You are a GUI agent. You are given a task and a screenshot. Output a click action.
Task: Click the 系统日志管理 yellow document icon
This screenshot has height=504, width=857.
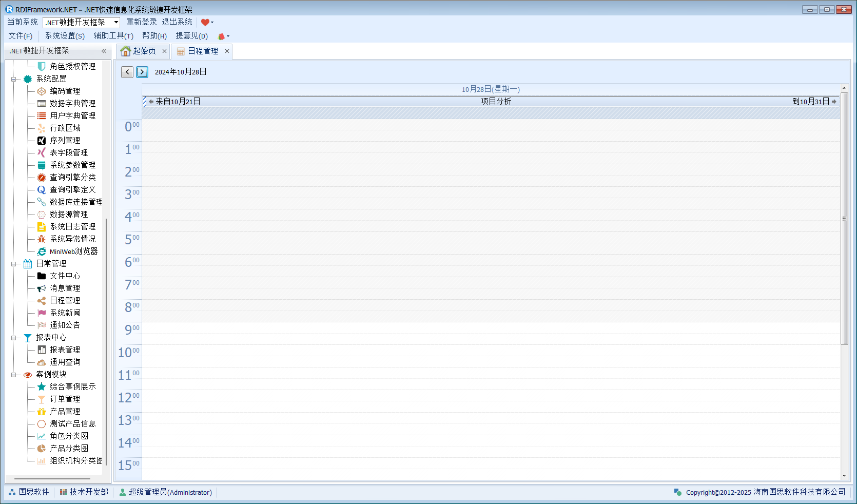(x=42, y=227)
